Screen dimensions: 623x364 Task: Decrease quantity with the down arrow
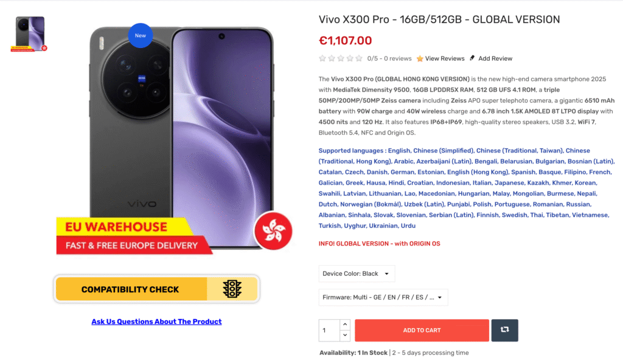tap(345, 335)
